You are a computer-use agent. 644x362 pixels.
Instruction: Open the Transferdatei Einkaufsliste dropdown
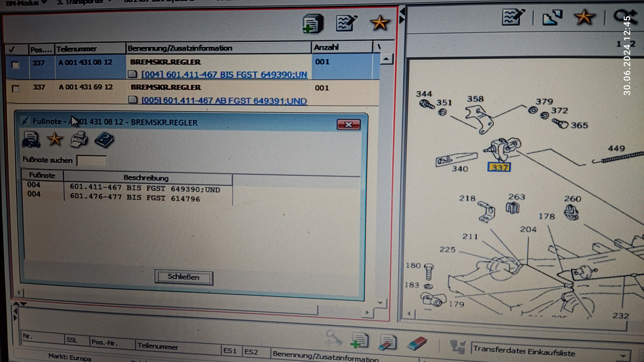tap(623, 356)
